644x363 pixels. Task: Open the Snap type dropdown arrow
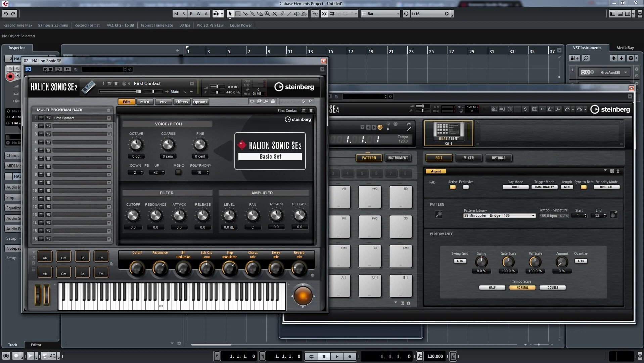(x=356, y=14)
